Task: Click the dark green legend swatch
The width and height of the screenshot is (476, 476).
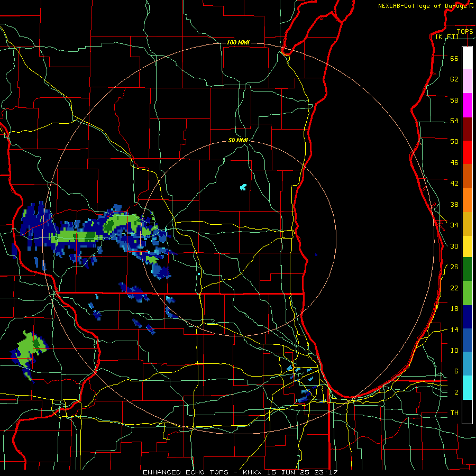Action: click(467, 269)
